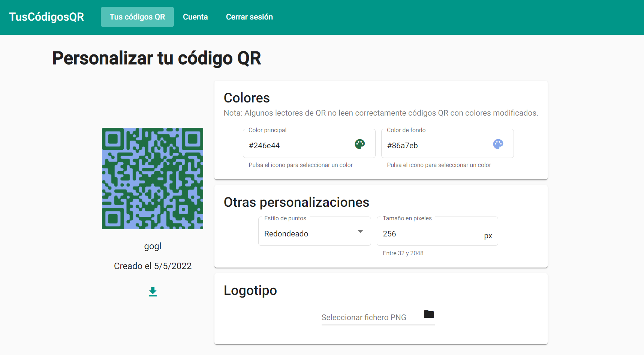The width and height of the screenshot is (644, 355).
Task: Open the Cuenta menu item
Action: [195, 17]
